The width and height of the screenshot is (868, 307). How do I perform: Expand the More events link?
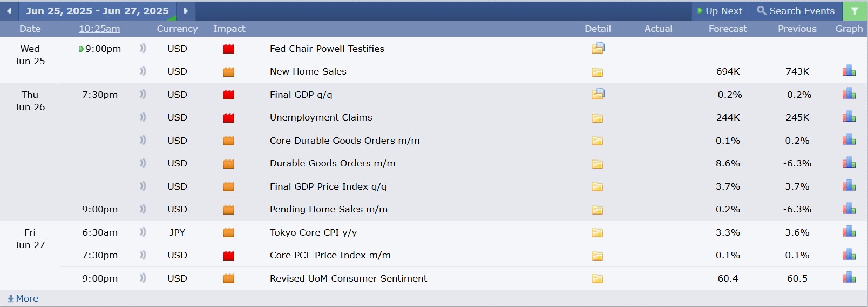click(23, 298)
